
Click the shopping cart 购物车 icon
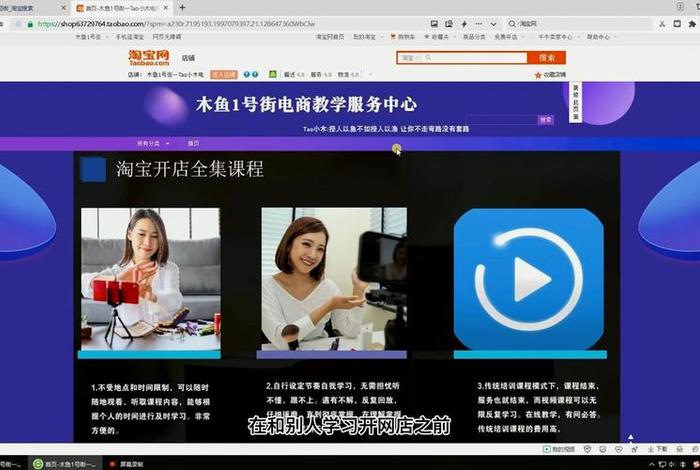(x=394, y=36)
